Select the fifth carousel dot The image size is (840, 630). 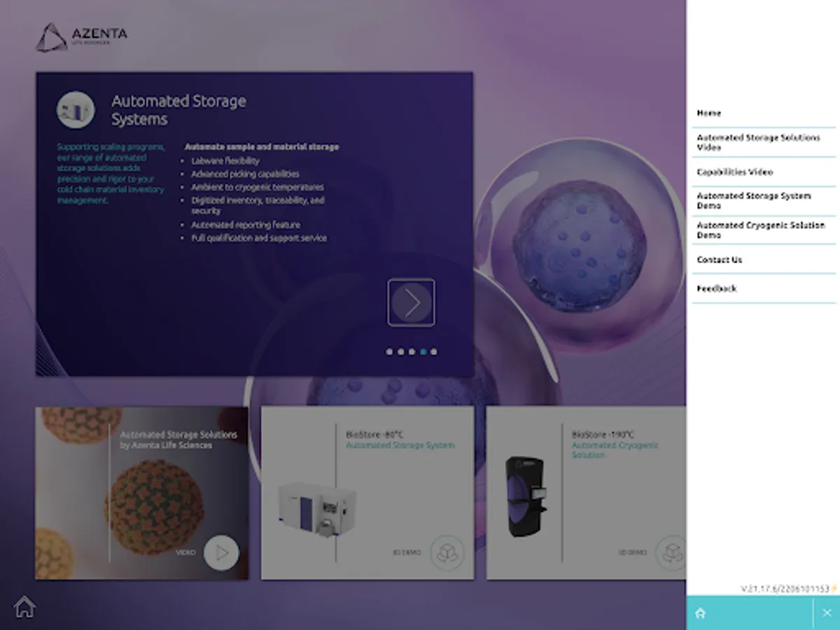(434, 352)
